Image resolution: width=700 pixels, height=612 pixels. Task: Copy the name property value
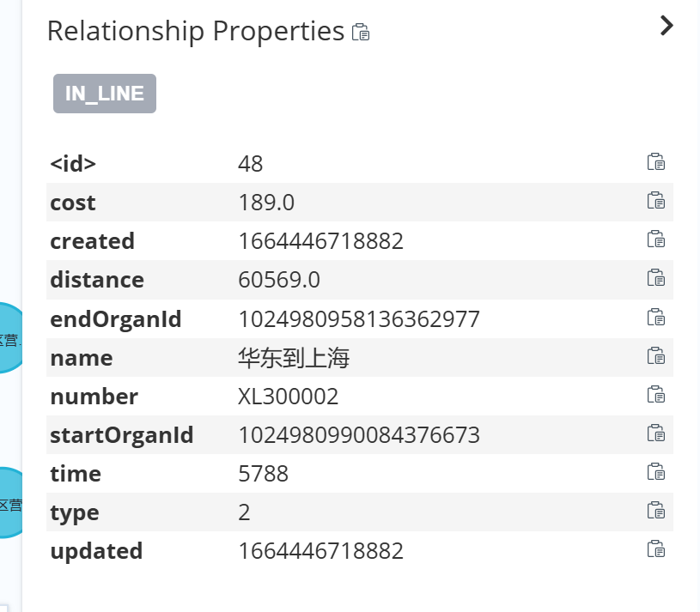[655, 356]
